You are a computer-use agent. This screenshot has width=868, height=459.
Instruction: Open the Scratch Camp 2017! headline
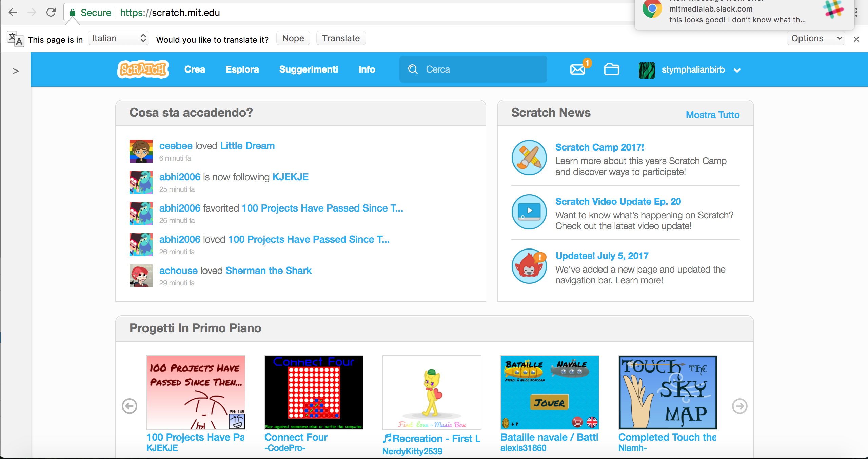[599, 147]
